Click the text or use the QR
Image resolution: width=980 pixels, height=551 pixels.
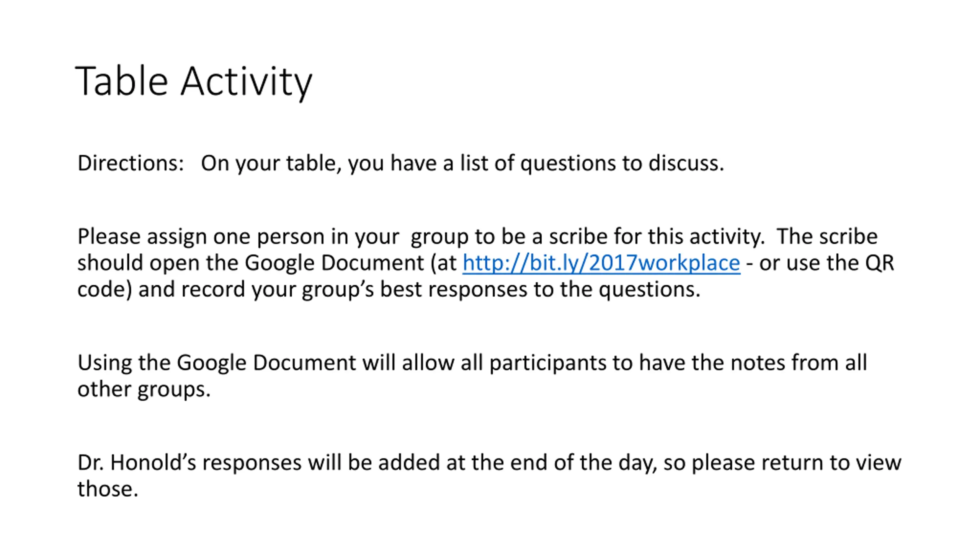click(826, 263)
